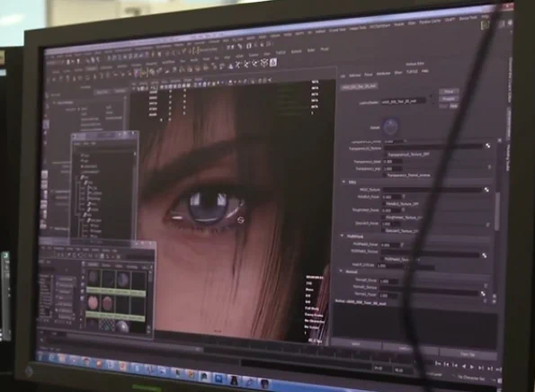Screen dimensions: 535x392
Task: Toggle Roughness0_Texture checkbox
Action: click(x=384, y=217)
